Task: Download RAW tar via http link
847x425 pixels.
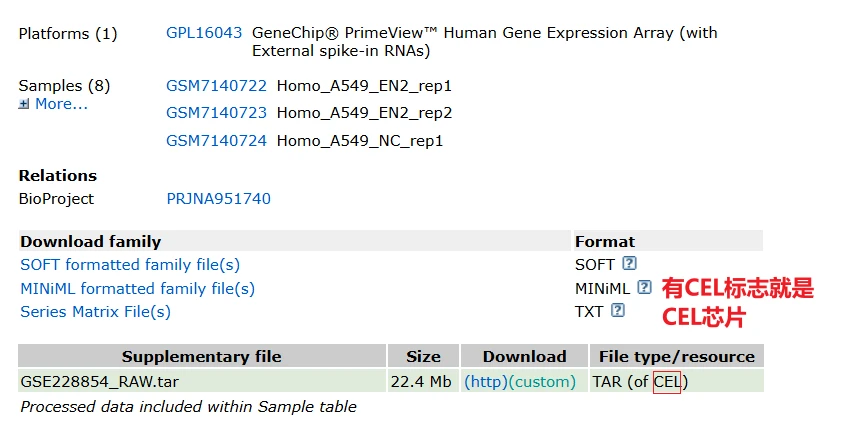Action: click(x=486, y=382)
